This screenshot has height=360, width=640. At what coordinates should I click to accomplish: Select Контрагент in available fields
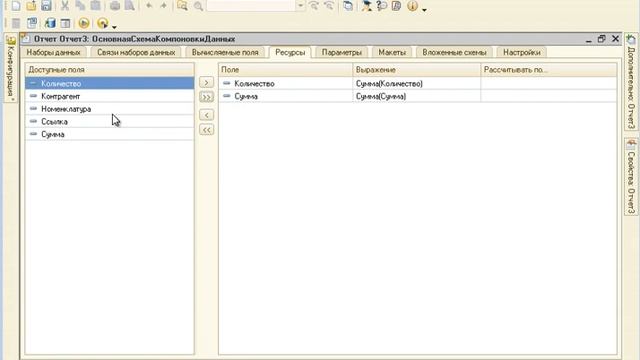tap(109, 96)
